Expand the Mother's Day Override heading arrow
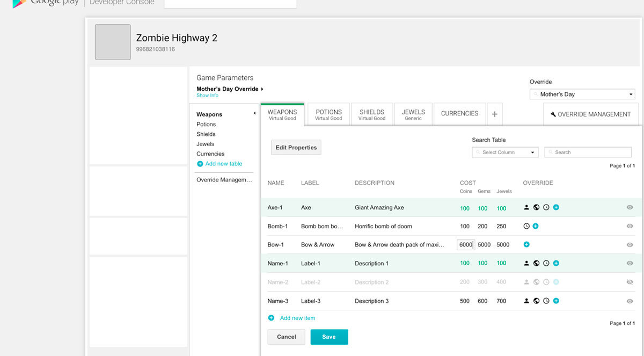The image size is (644, 356). tap(262, 89)
